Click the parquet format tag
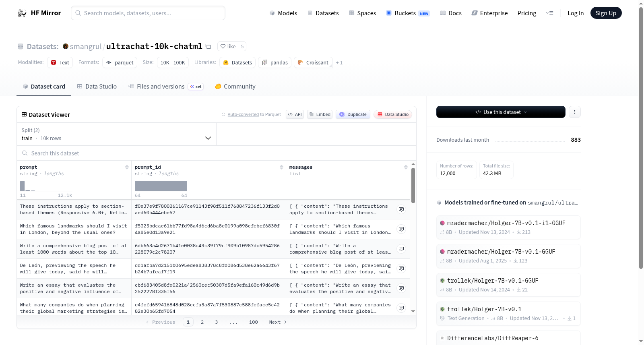 pyautogui.click(x=120, y=62)
